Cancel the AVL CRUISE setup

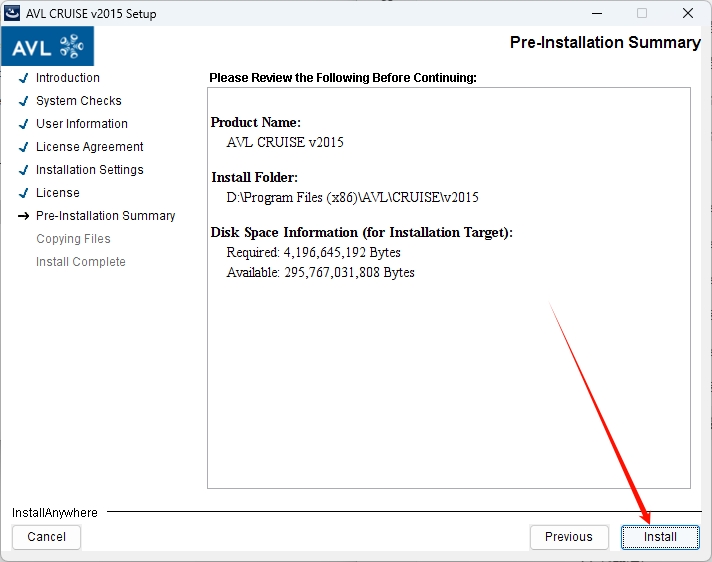click(x=47, y=537)
